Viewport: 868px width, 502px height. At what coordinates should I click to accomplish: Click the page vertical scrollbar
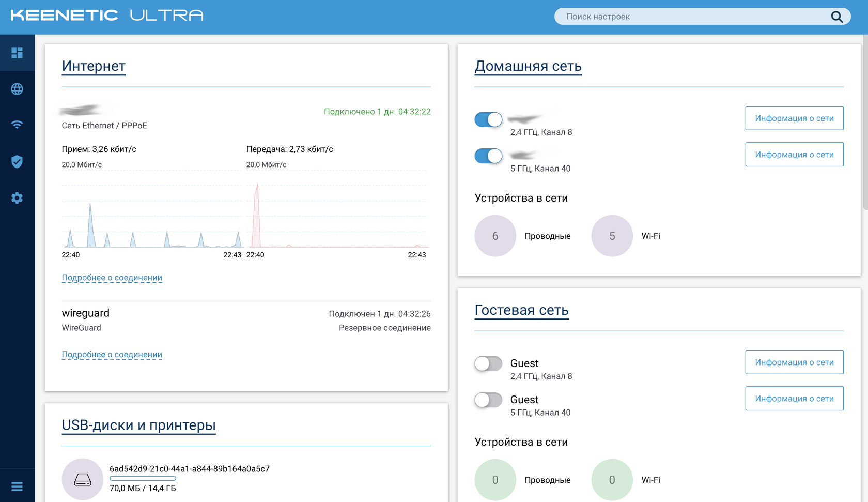(865, 123)
